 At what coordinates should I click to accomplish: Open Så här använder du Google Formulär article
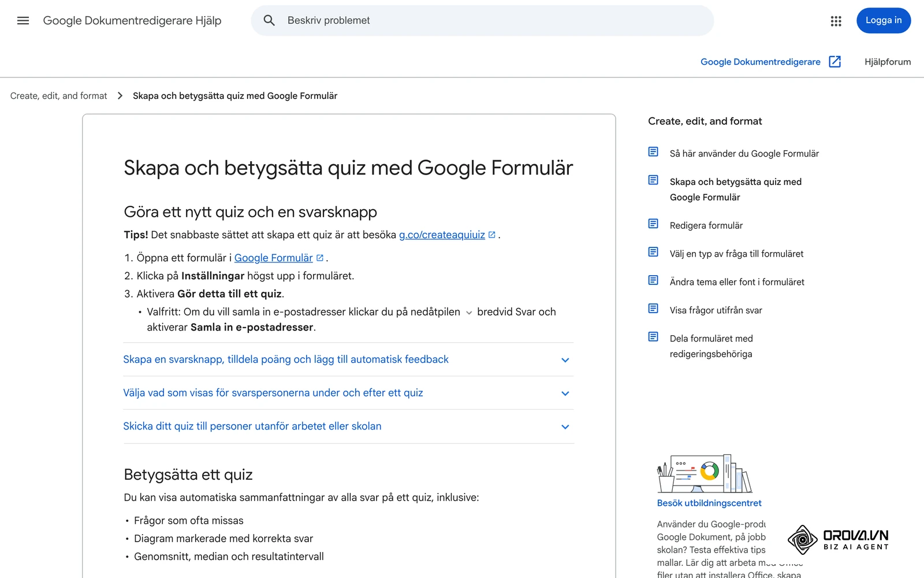[x=744, y=154]
